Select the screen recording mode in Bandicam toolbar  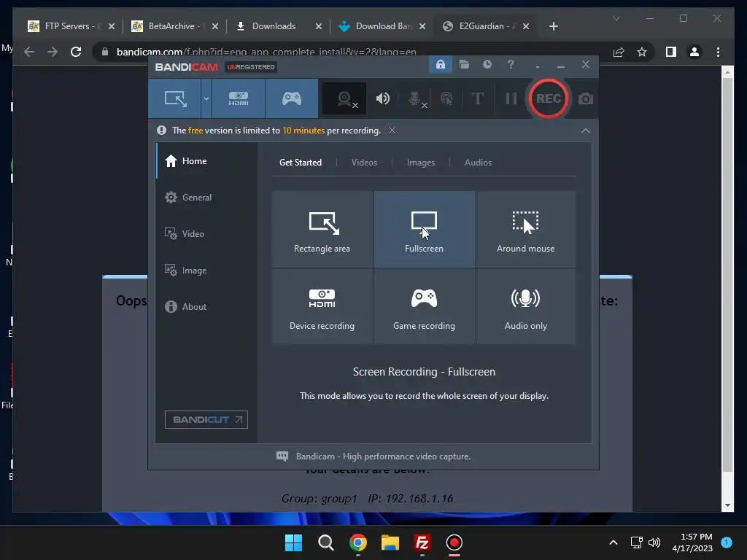point(175,98)
